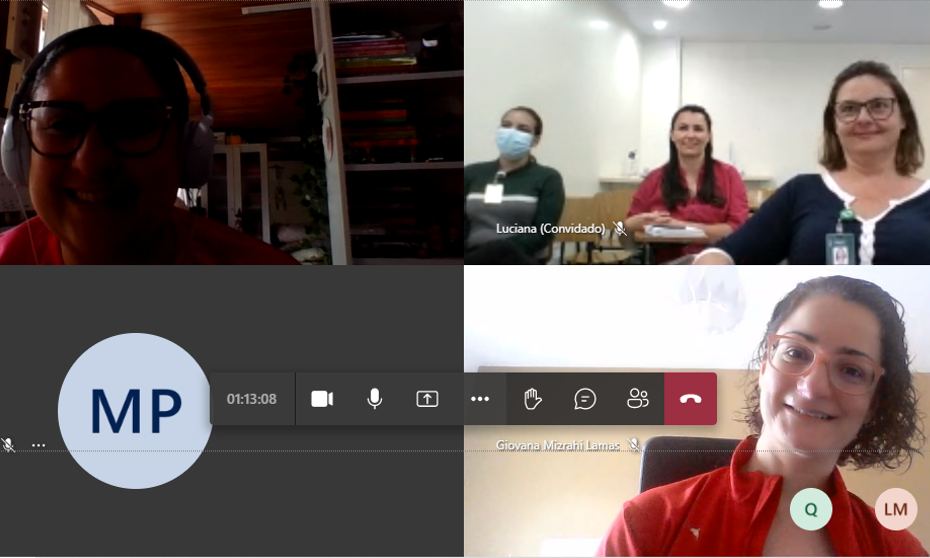The width and height of the screenshot is (930, 558).
Task: Click the MP initials avatar
Action: (134, 410)
